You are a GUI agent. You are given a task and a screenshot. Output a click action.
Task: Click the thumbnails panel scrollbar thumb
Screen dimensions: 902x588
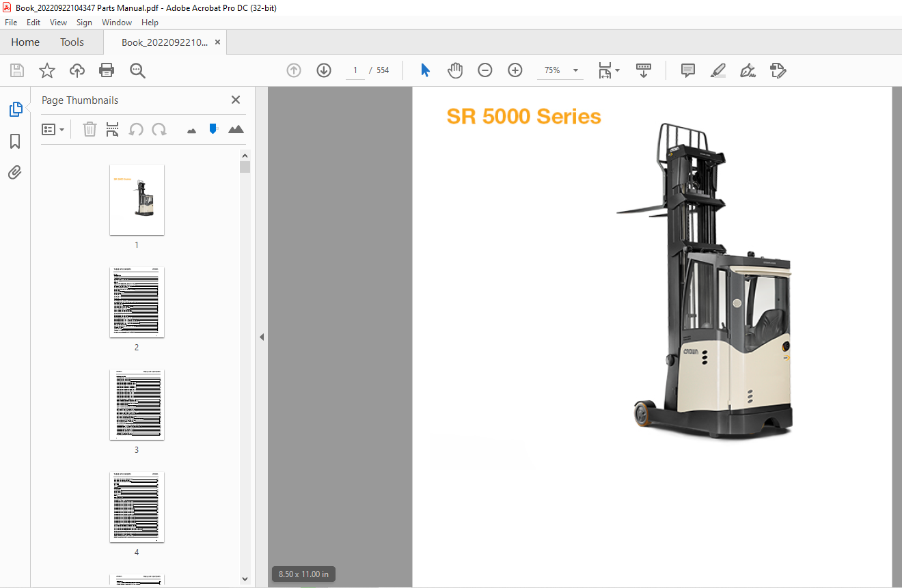pyautogui.click(x=245, y=167)
